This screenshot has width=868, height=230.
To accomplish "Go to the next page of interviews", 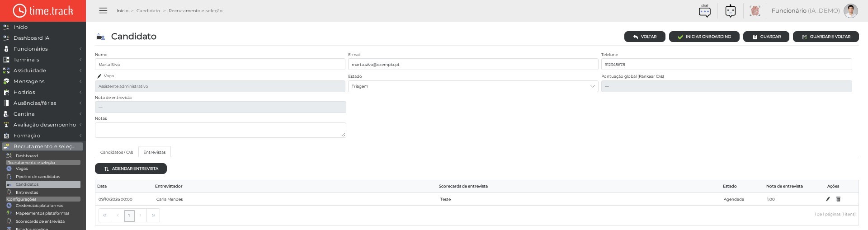I will 141,216.
